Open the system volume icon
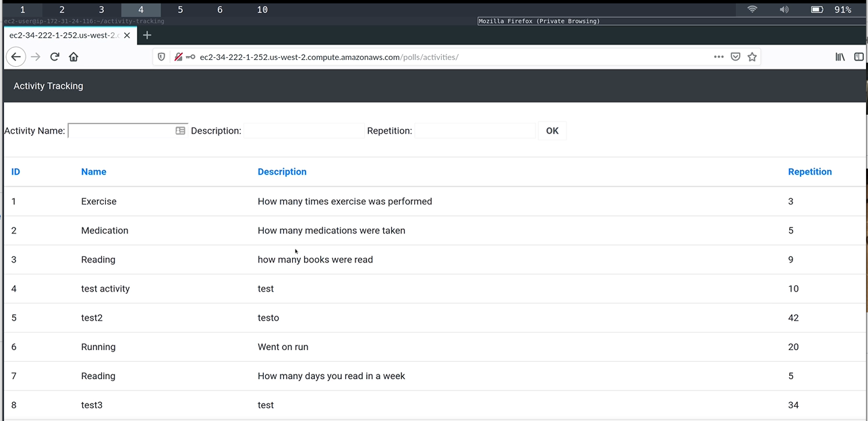Screen dimensions: 868x421 784,9
